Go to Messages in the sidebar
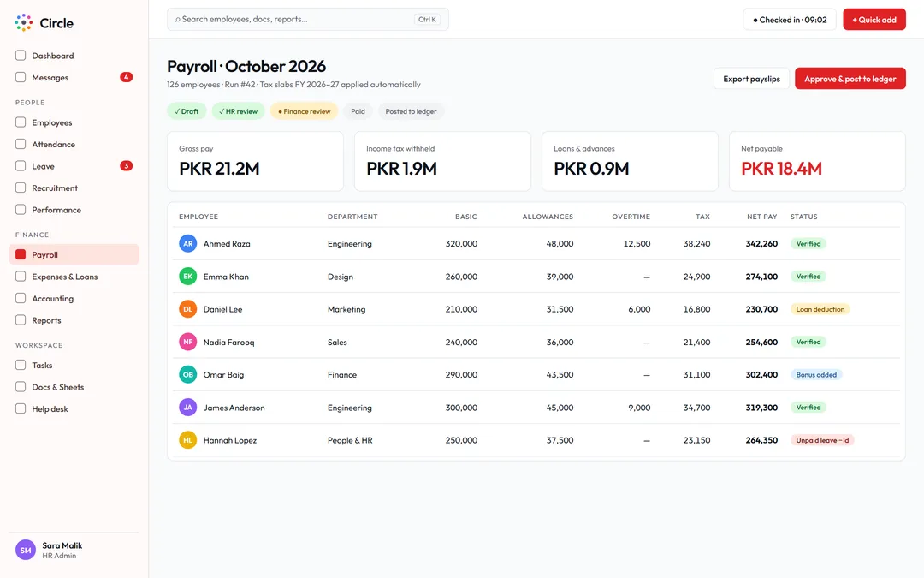Viewport: 924px width, 578px height. [x=74, y=77]
